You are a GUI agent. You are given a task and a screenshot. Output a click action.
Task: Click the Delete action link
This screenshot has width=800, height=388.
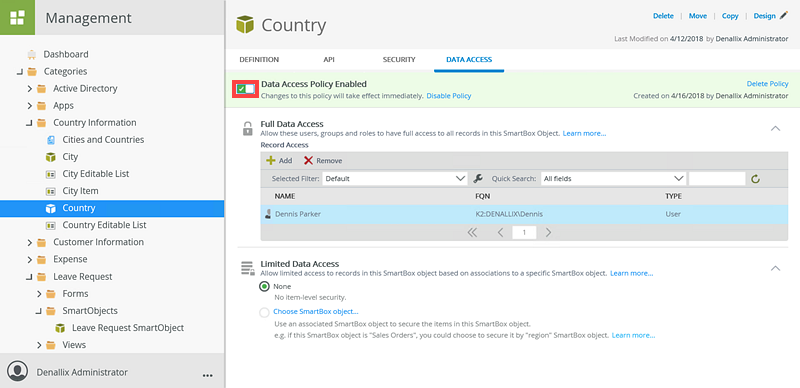663,16
